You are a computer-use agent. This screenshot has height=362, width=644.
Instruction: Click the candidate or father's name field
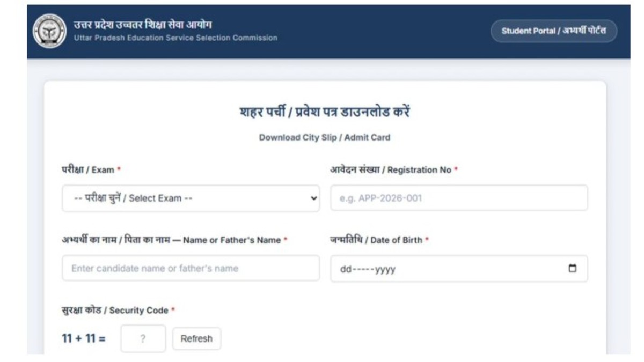click(191, 269)
